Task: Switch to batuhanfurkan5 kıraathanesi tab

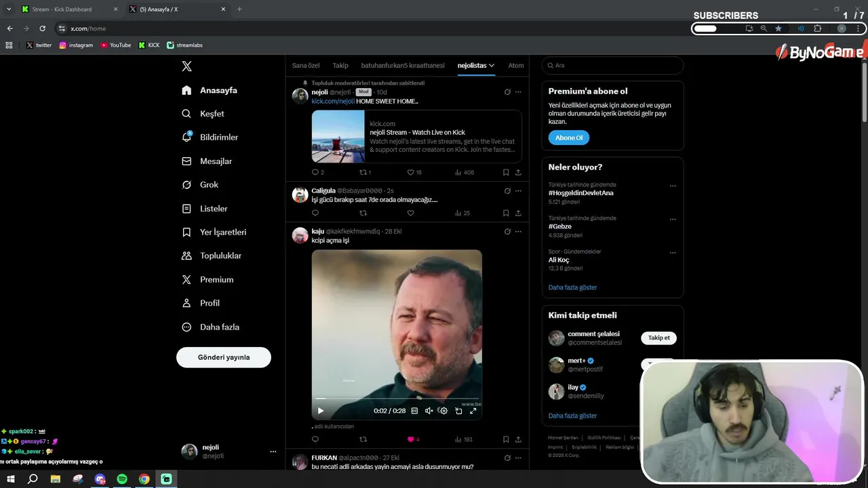Action: [403, 66]
